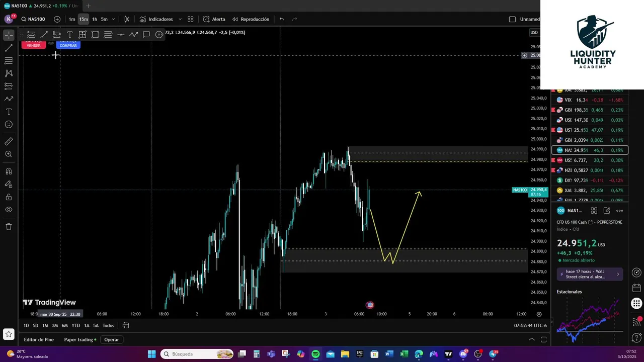Open the new browser tab plus button

pos(88,6)
